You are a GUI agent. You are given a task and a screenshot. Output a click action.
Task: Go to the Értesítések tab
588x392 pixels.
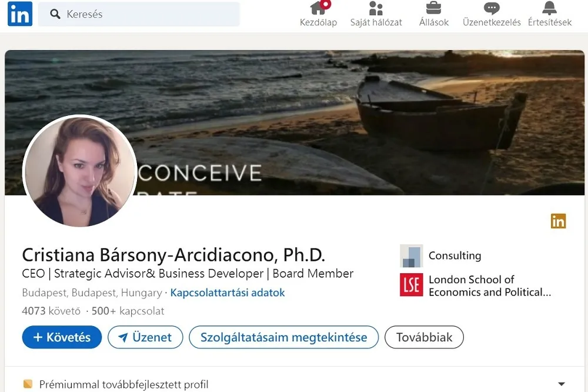pyautogui.click(x=550, y=14)
